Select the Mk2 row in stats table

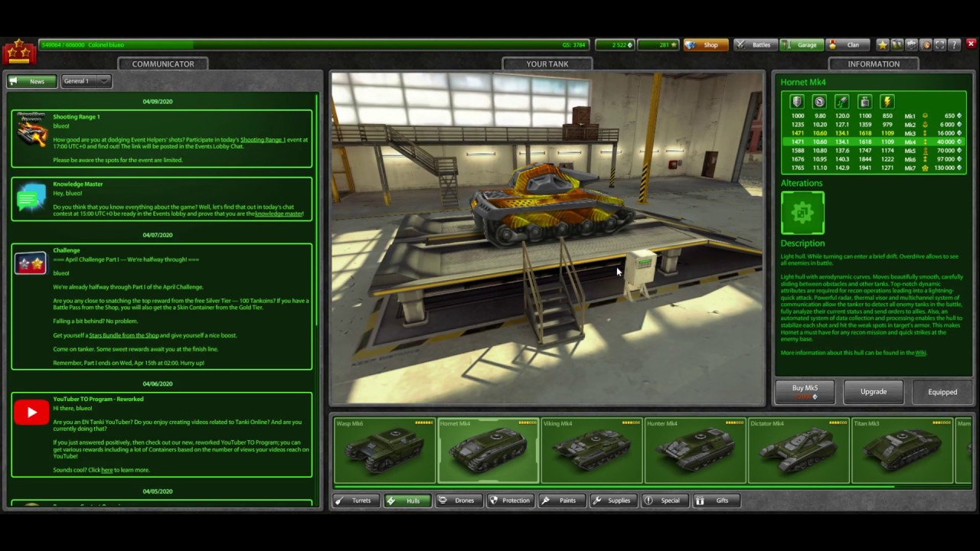[x=873, y=125]
